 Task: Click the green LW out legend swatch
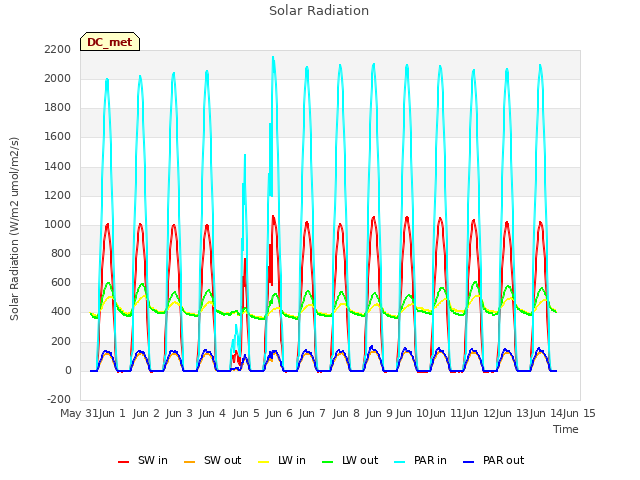(328, 462)
